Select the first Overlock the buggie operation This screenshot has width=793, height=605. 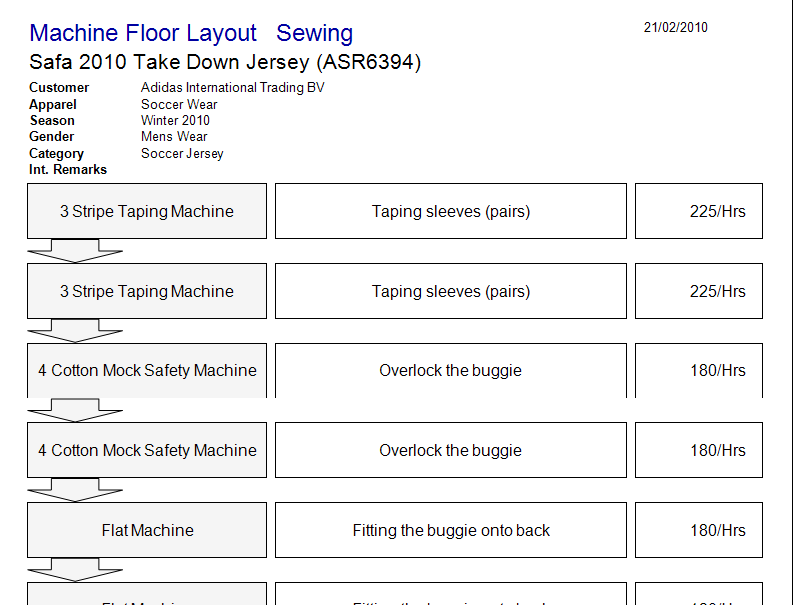(x=451, y=370)
